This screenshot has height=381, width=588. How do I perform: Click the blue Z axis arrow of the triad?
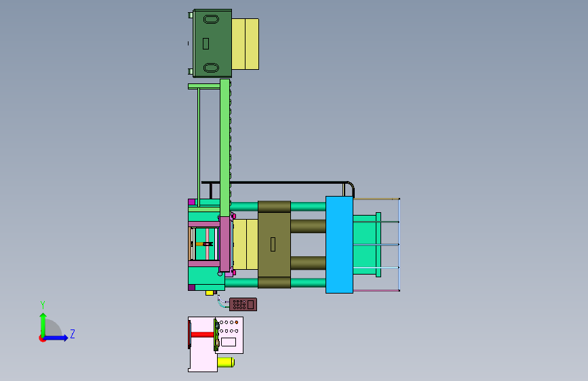click(56, 338)
